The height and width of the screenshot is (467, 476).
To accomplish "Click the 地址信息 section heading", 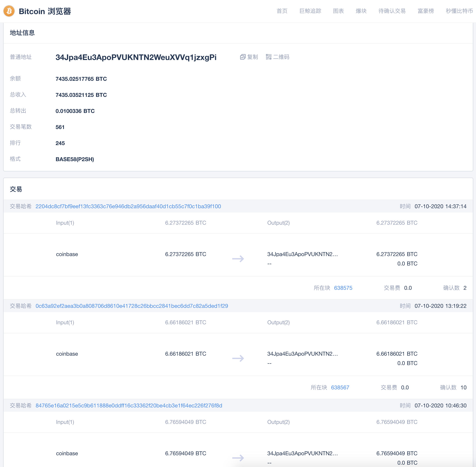I will point(22,33).
